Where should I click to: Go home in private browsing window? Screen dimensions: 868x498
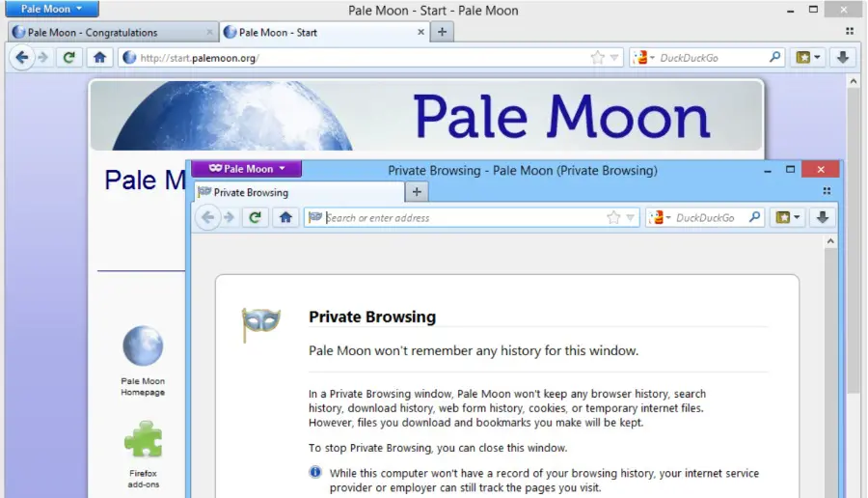click(x=285, y=218)
